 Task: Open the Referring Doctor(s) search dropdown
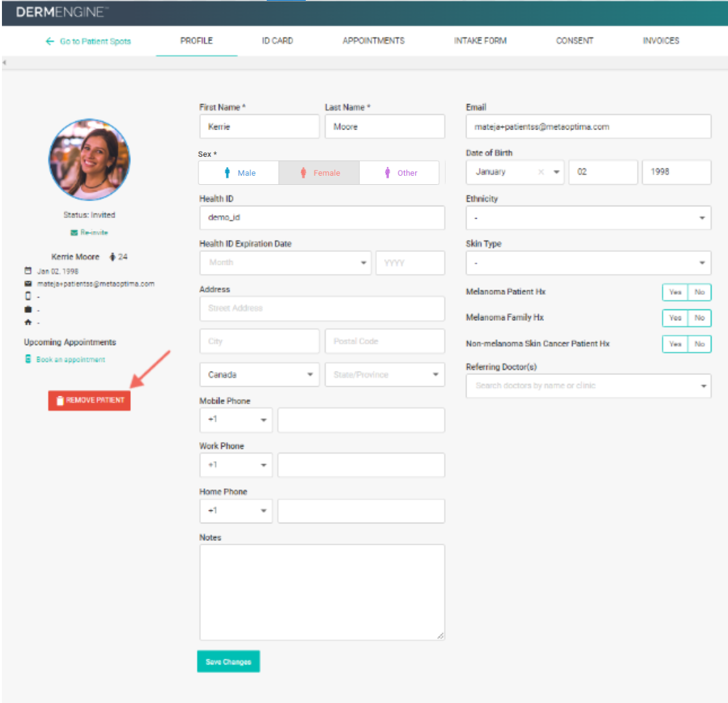[588, 385]
